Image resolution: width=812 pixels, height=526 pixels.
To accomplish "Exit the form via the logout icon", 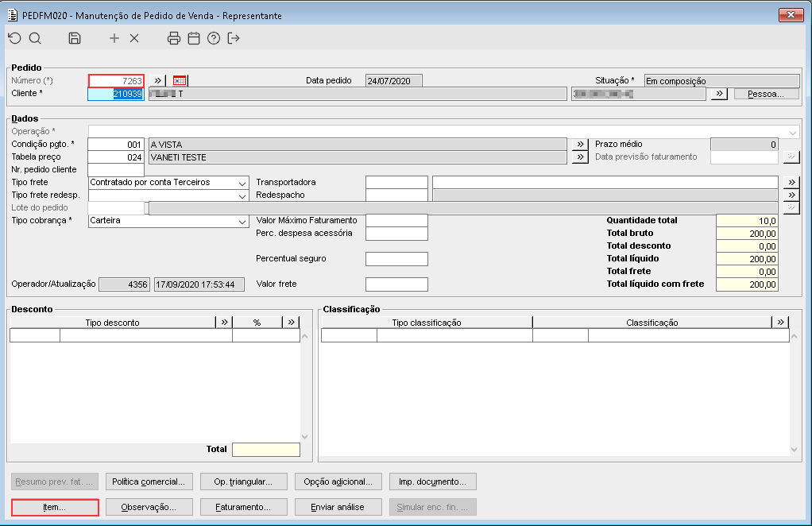I will [x=234, y=38].
